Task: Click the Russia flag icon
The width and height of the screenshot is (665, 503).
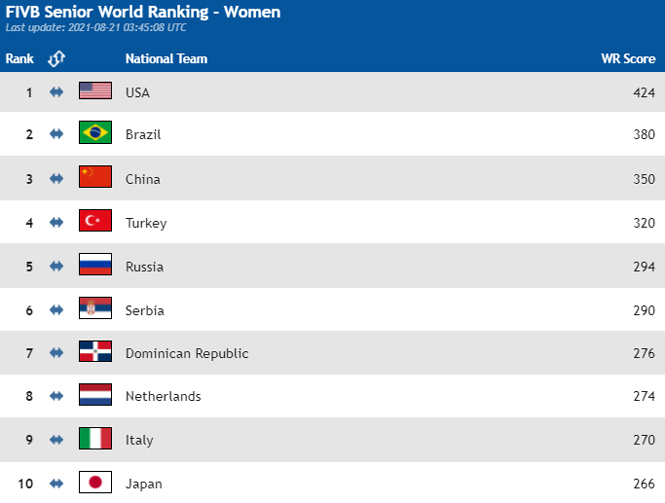Action: (95, 264)
